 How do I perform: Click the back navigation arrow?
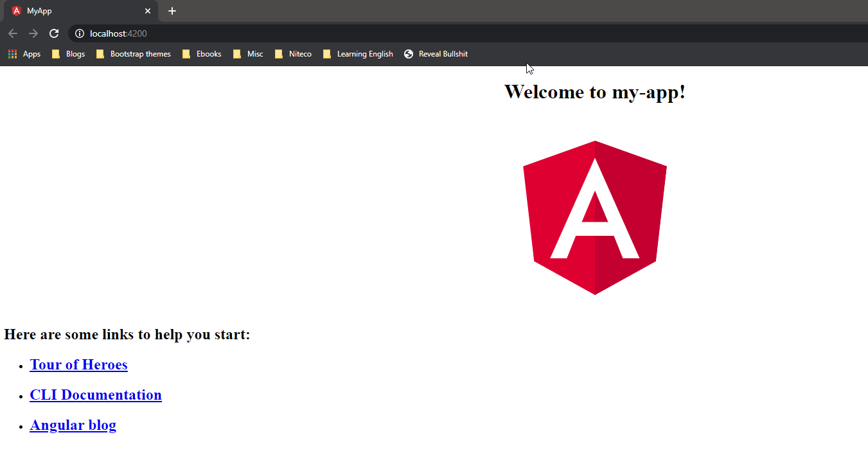(x=13, y=33)
